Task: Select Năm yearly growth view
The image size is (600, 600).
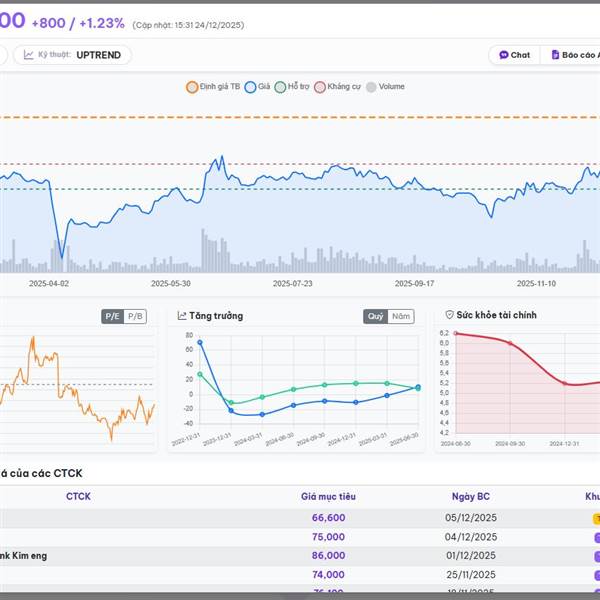Action: pyautogui.click(x=401, y=316)
